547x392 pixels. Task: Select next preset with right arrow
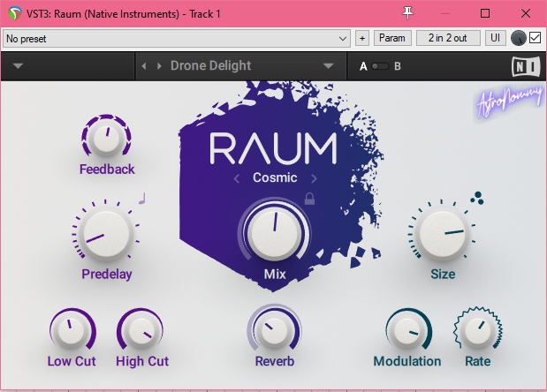(x=159, y=66)
